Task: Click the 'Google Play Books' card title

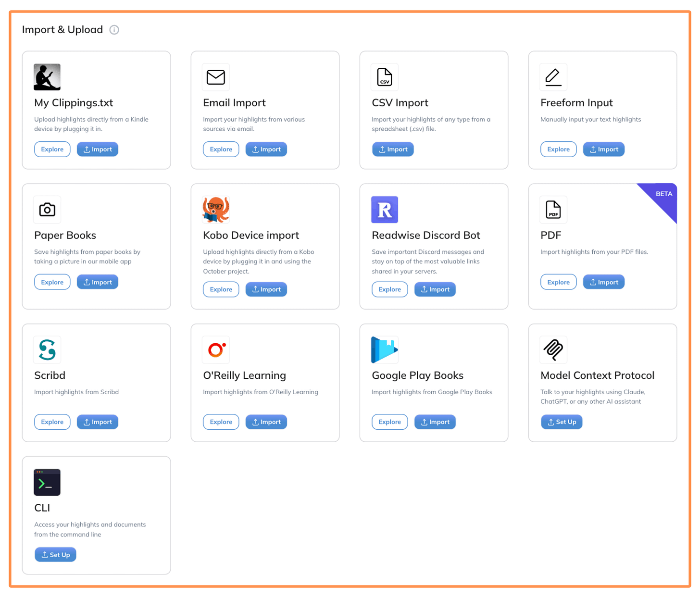Action: pos(417,375)
